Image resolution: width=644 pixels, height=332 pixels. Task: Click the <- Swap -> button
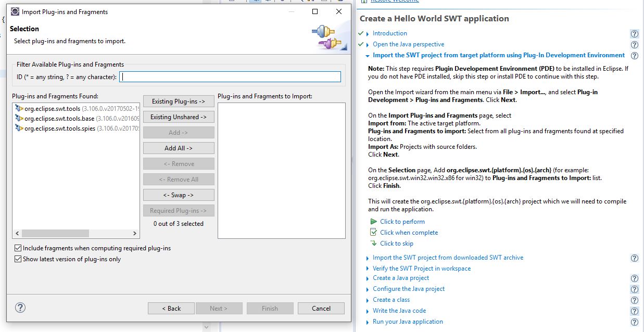tap(179, 195)
